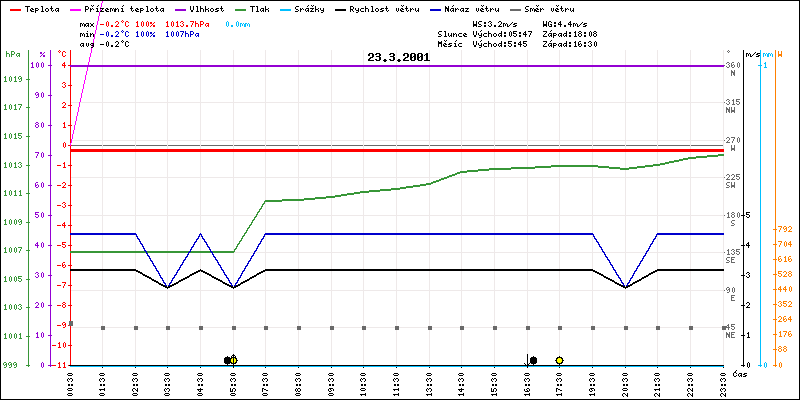The height and width of the screenshot is (400, 800).
Task: Toggle the Rychlost větru legend entry
Action: coord(380,9)
